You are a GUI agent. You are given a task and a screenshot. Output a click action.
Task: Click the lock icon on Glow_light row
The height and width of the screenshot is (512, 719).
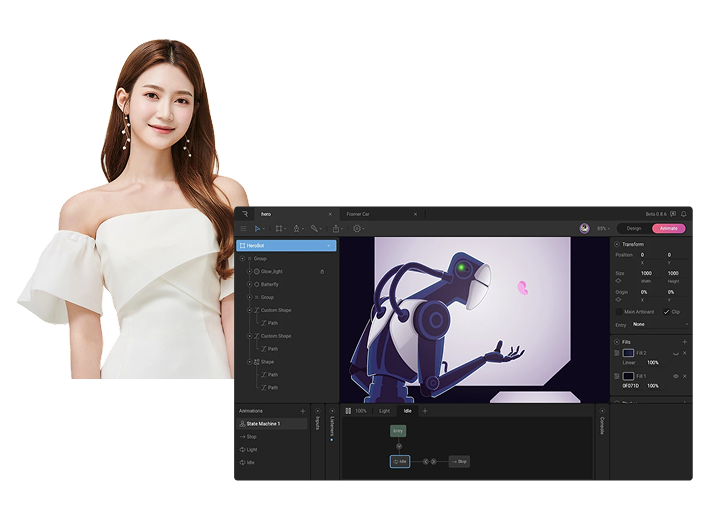(x=322, y=271)
